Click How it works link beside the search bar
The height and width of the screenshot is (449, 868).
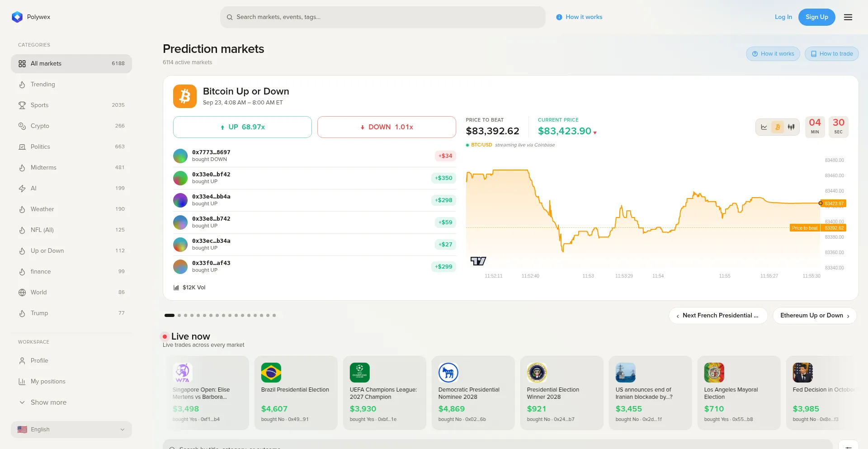(579, 17)
